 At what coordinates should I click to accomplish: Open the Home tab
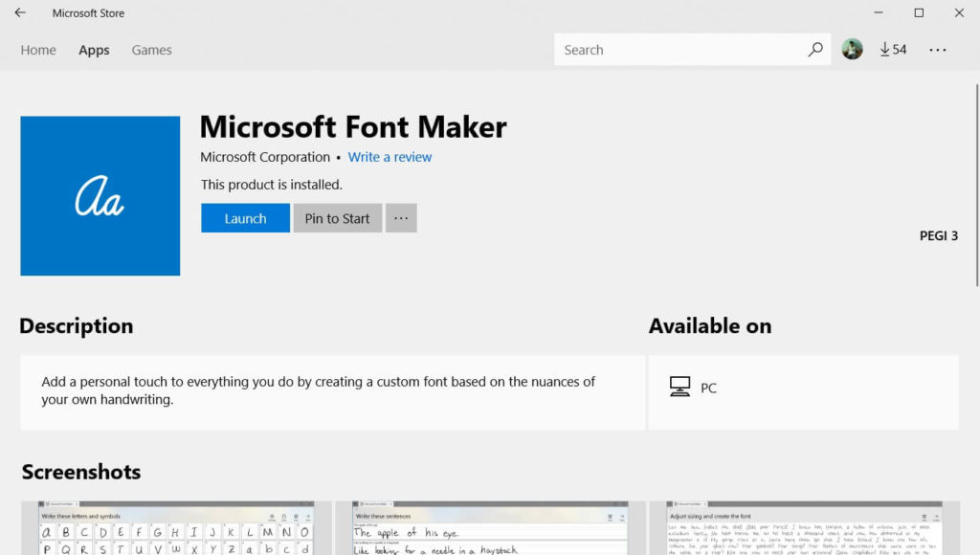pos(38,50)
